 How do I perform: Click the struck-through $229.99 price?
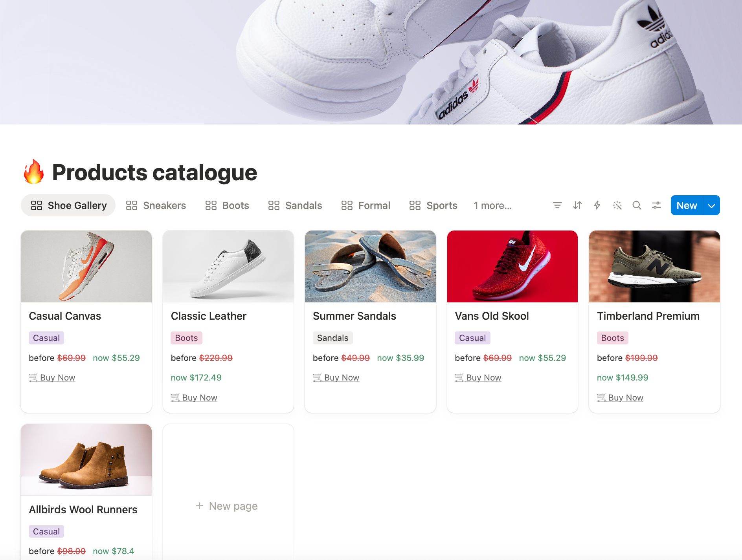tap(216, 358)
